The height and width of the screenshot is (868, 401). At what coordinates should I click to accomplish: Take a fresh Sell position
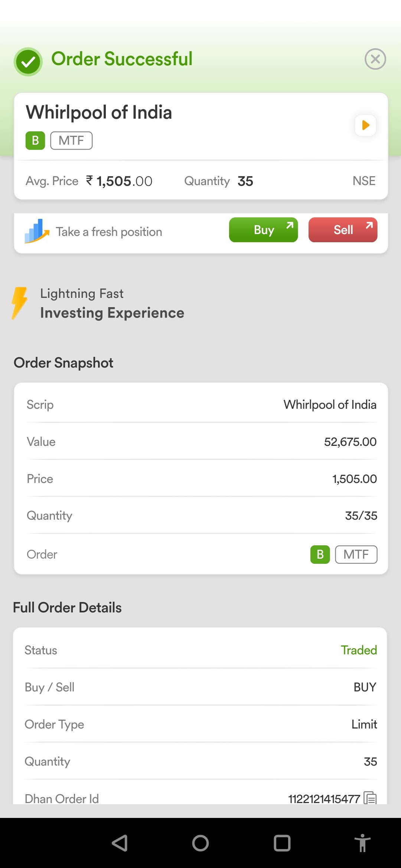tap(343, 230)
